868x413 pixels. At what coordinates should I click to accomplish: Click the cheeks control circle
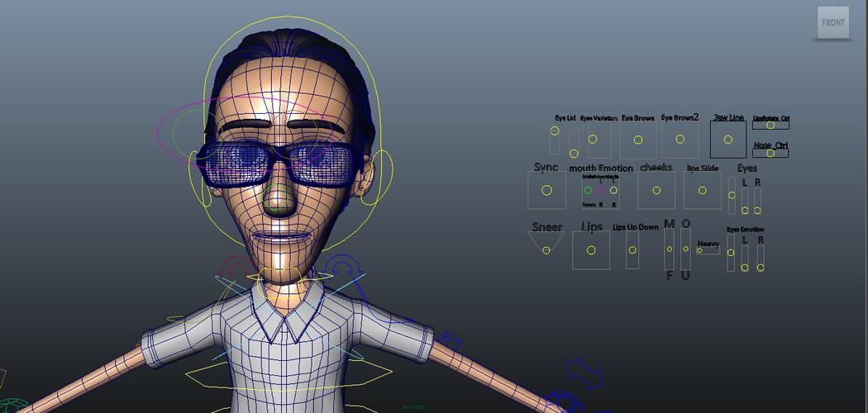coord(656,190)
